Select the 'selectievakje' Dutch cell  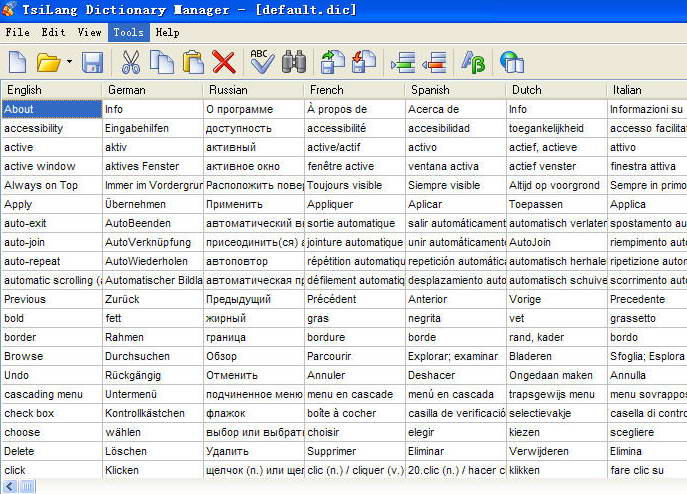tap(556, 413)
